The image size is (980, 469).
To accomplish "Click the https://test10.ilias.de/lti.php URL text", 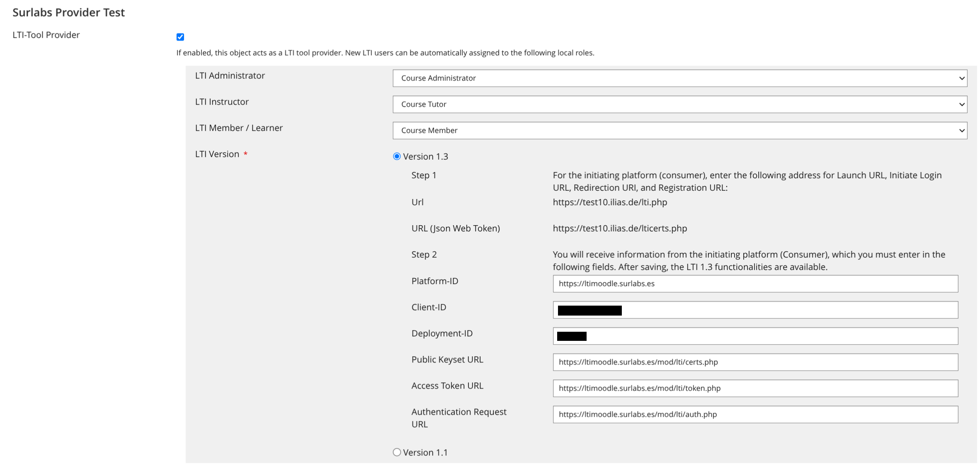I will pyautogui.click(x=610, y=202).
